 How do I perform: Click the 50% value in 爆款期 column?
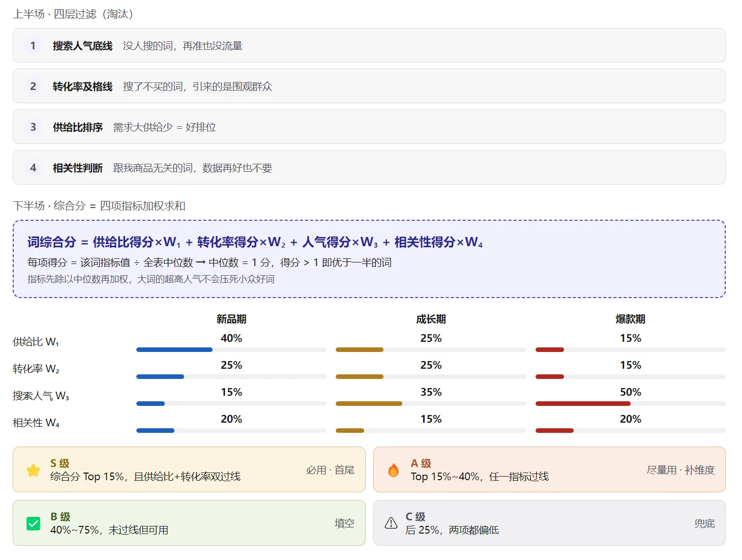(x=631, y=392)
